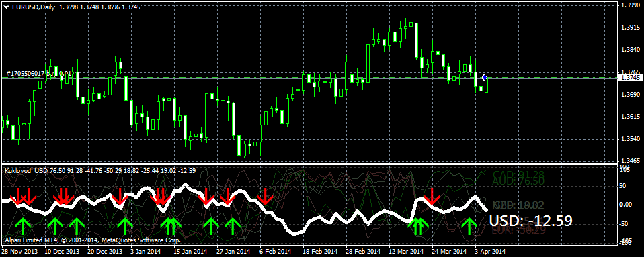This screenshot has width=644, height=257.
Task: Select the red down arrow above 6 Feb 2014
Action: click(x=266, y=197)
